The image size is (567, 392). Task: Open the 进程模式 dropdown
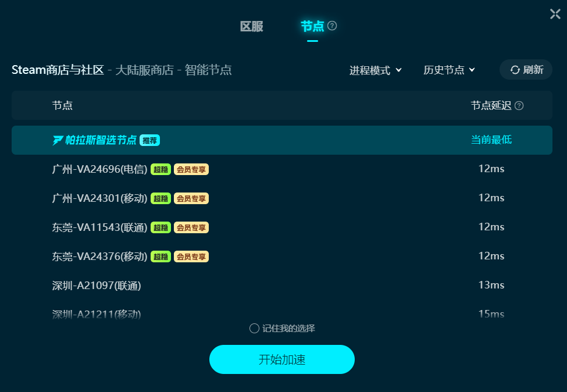point(375,70)
